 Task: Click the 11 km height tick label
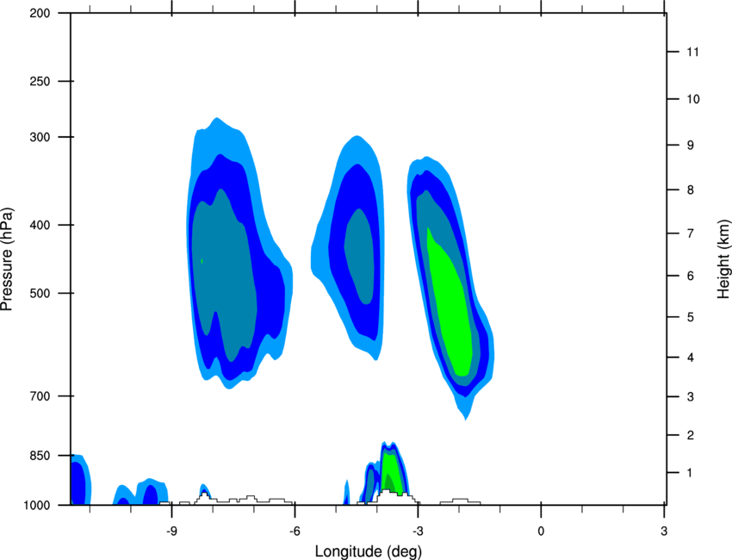[692, 52]
